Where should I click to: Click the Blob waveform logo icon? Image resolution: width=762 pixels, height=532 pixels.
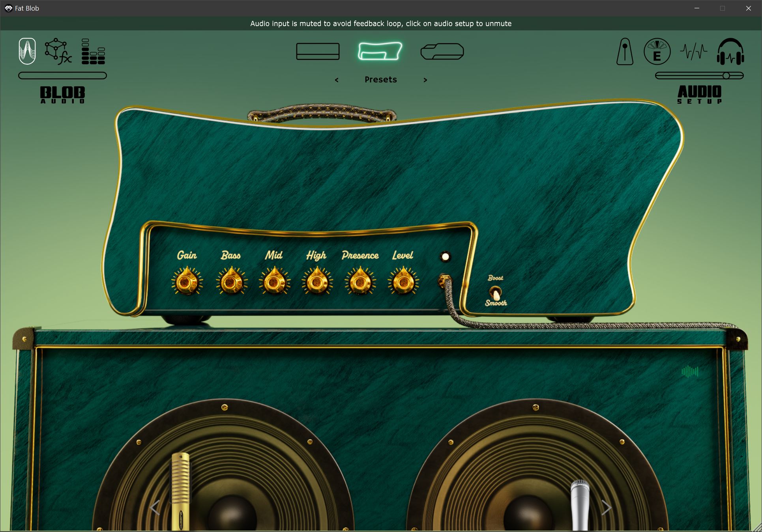(x=27, y=51)
